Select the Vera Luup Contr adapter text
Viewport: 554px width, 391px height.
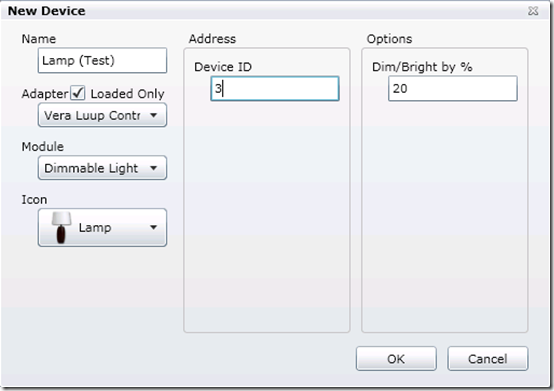pyautogui.click(x=92, y=115)
